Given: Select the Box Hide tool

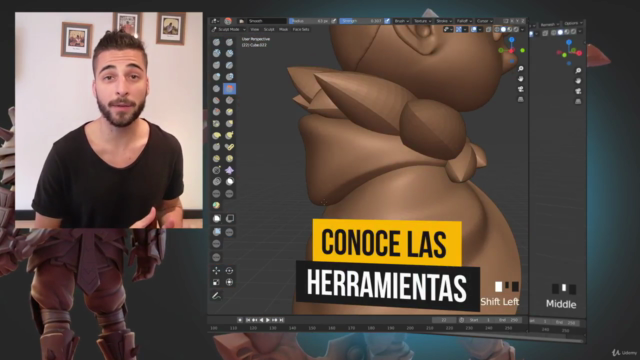Looking at the screenshot, I should click(230, 218).
